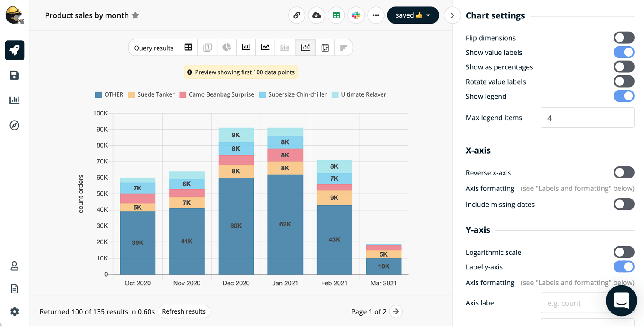This screenshot has width=644, height=326.
Task: Export via the green spreadsheet icon
Action: (x=336, y=15)
